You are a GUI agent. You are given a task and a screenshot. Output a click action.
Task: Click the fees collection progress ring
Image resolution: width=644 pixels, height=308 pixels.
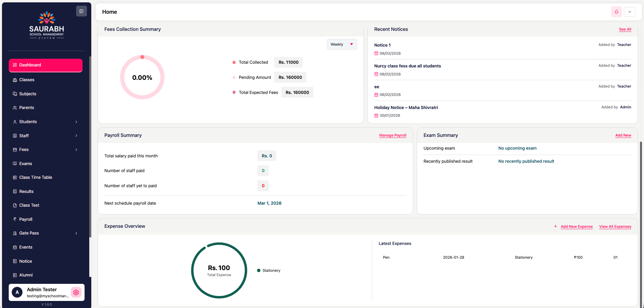point(142,78)
